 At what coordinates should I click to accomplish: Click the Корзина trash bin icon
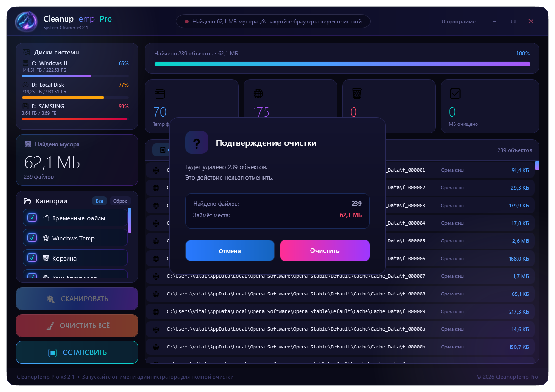[45, 258]
